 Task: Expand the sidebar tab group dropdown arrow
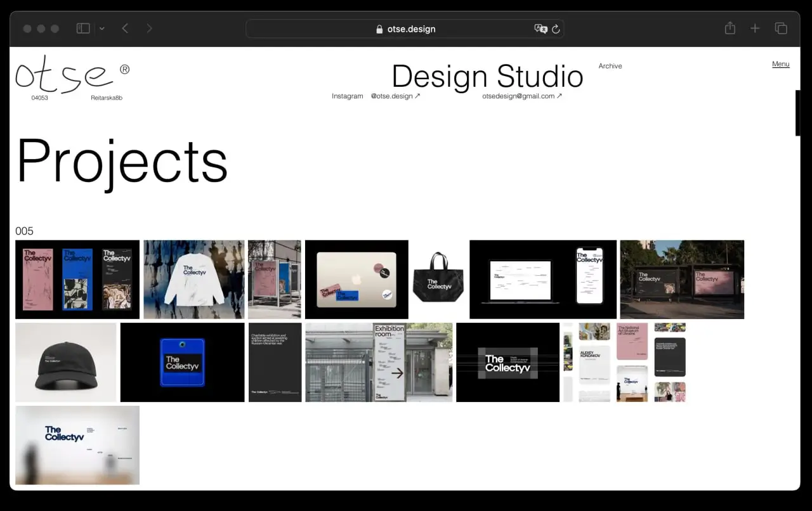click(x=101, y=29)
